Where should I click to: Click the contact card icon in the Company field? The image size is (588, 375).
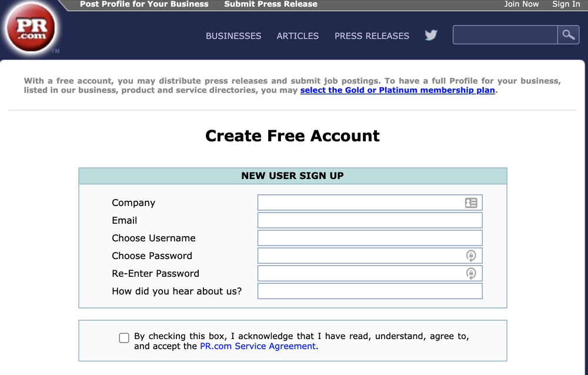coord(471,203)
